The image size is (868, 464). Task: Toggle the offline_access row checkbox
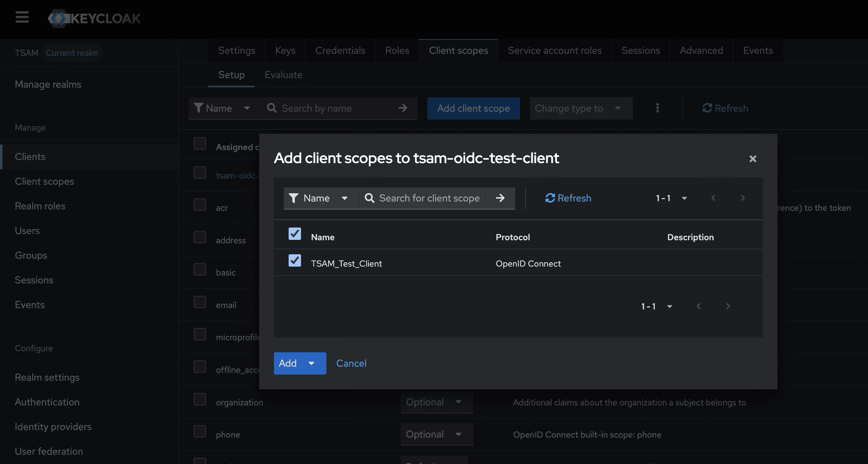point(200,367)
